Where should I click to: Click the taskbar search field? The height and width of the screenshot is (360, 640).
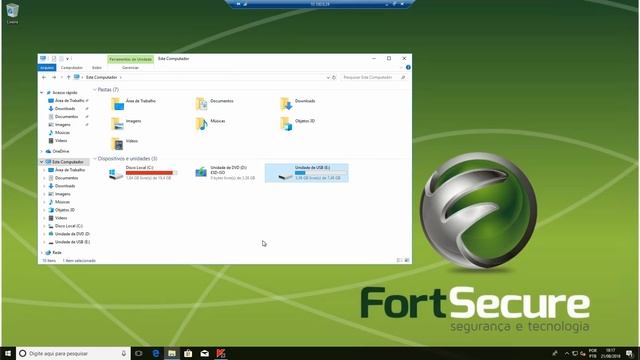(73, 353)
